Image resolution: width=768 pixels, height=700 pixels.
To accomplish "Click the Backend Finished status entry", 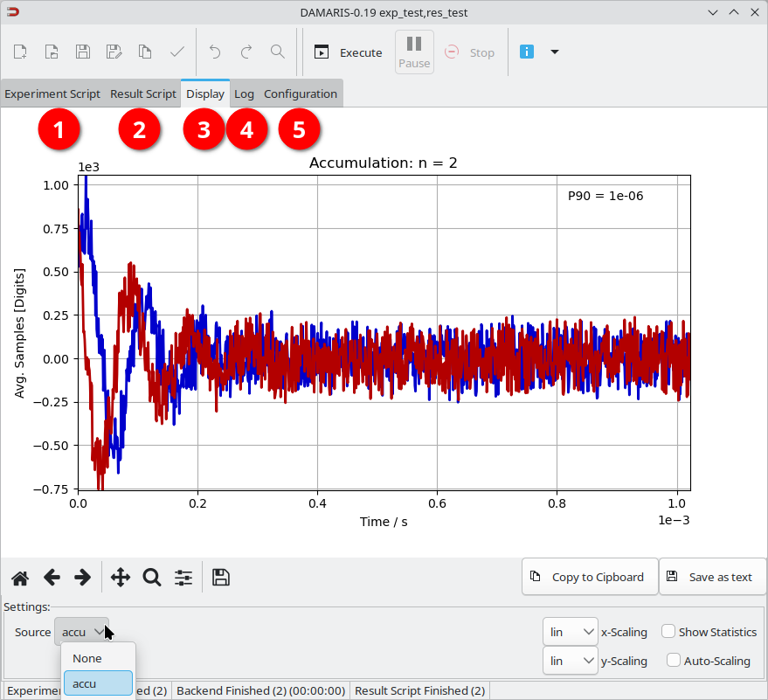I will 261,690.
